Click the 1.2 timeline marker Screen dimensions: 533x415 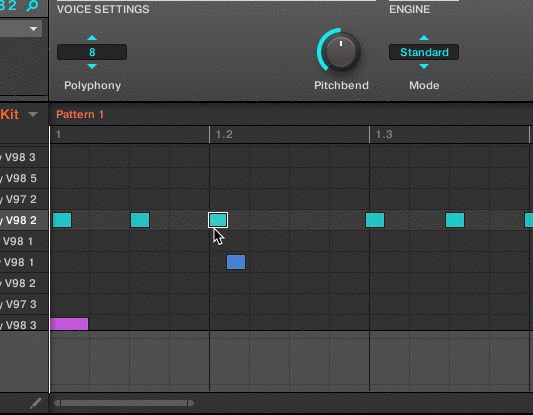coord(224,135)
